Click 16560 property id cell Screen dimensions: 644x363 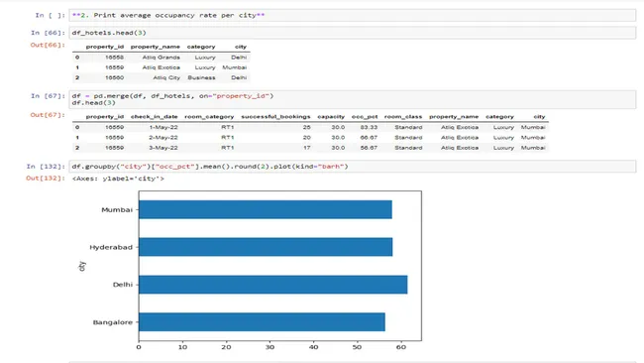(x=114, y=77)
